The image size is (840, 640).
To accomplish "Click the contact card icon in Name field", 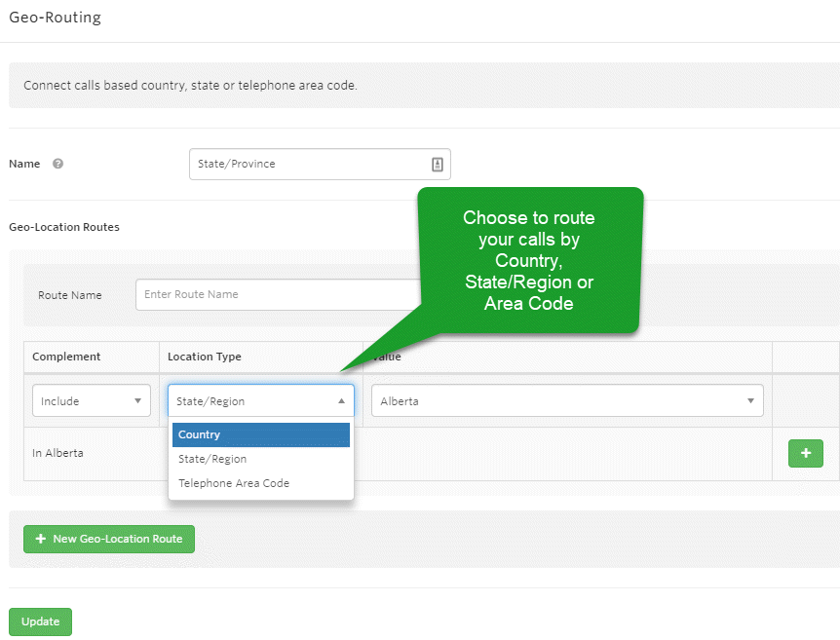I will pos(438,165).
